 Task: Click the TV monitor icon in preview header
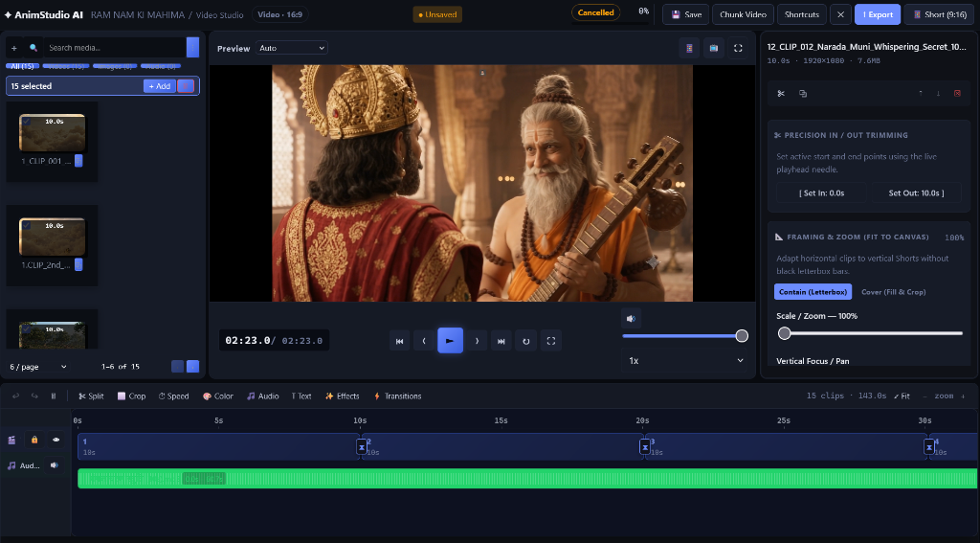click(x=714, y=48)
